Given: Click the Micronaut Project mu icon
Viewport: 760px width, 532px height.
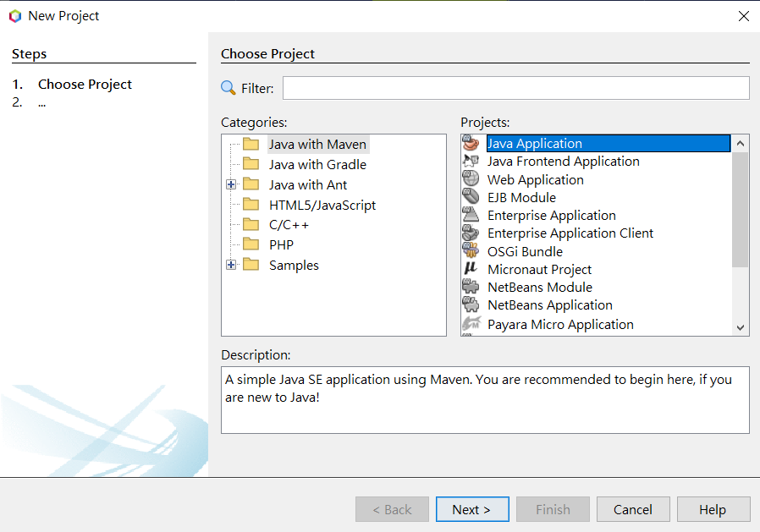Looking at the screenshot, I should click(471, 268).
